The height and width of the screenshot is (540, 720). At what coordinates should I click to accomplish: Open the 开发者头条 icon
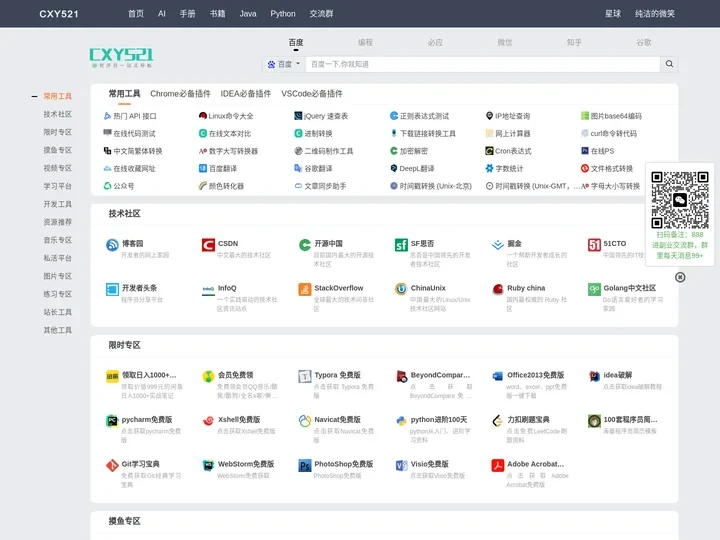112,289
